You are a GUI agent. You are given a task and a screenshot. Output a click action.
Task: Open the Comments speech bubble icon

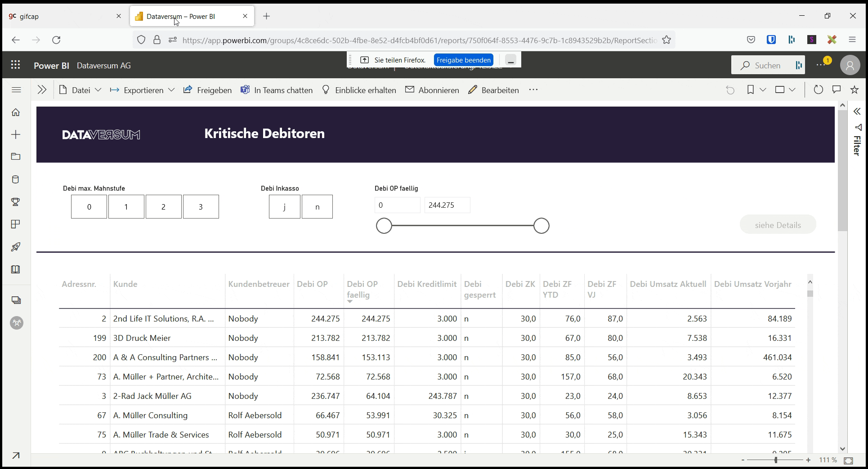[x=837, y=90]
